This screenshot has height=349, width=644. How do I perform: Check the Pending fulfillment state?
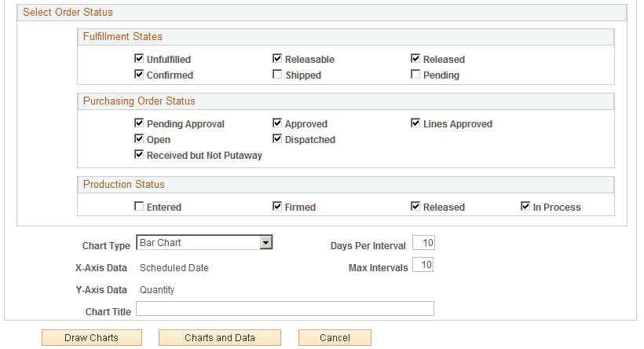point(415,75)
